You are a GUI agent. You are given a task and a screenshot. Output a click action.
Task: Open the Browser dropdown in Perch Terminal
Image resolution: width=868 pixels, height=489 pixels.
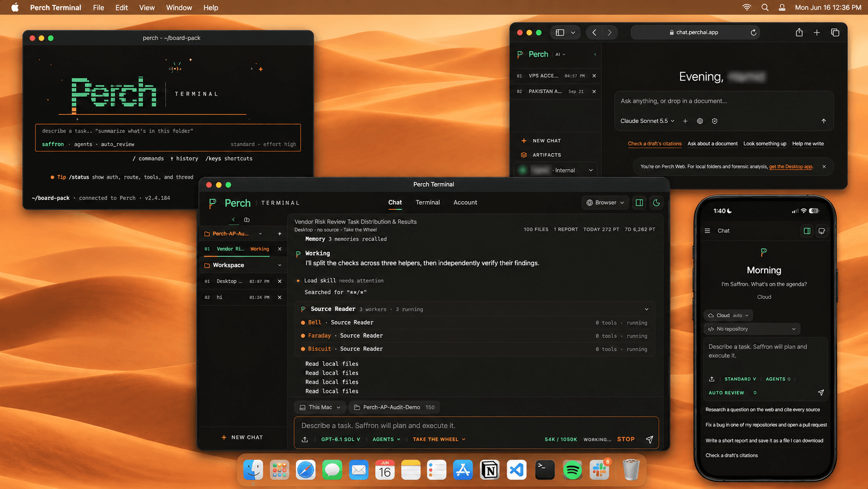605,203
